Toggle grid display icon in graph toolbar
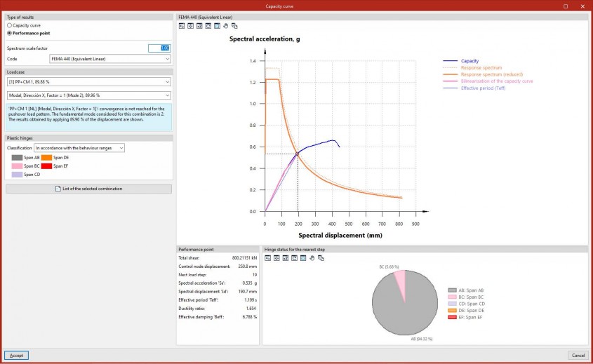This screenshot has width=593, height=364. [217, 26]
